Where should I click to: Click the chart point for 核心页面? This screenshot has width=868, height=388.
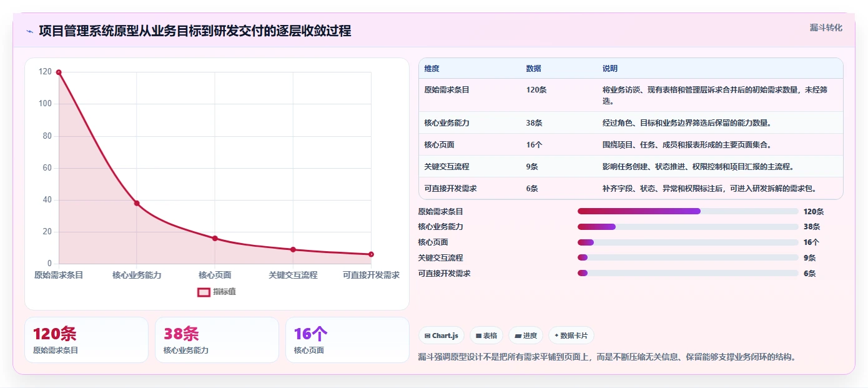click(215, 238)
